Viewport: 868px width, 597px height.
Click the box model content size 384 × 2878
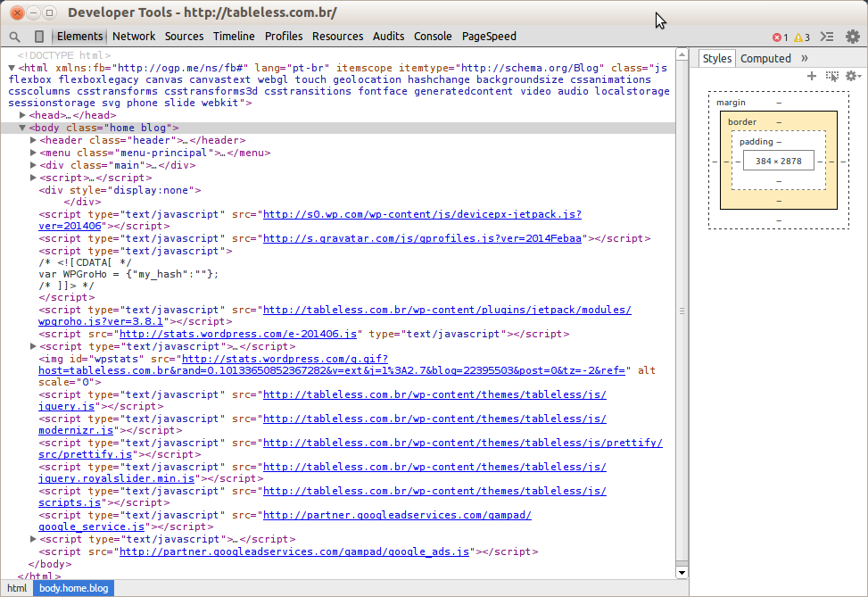(778, 162)
